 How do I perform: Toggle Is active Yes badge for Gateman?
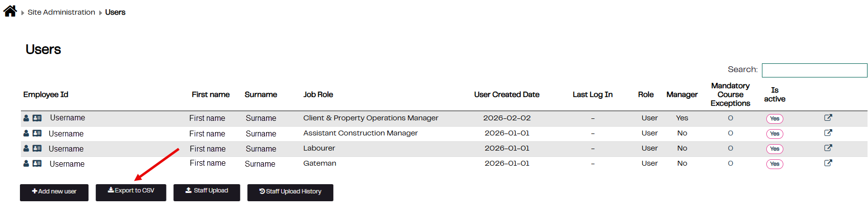(775, 164)
